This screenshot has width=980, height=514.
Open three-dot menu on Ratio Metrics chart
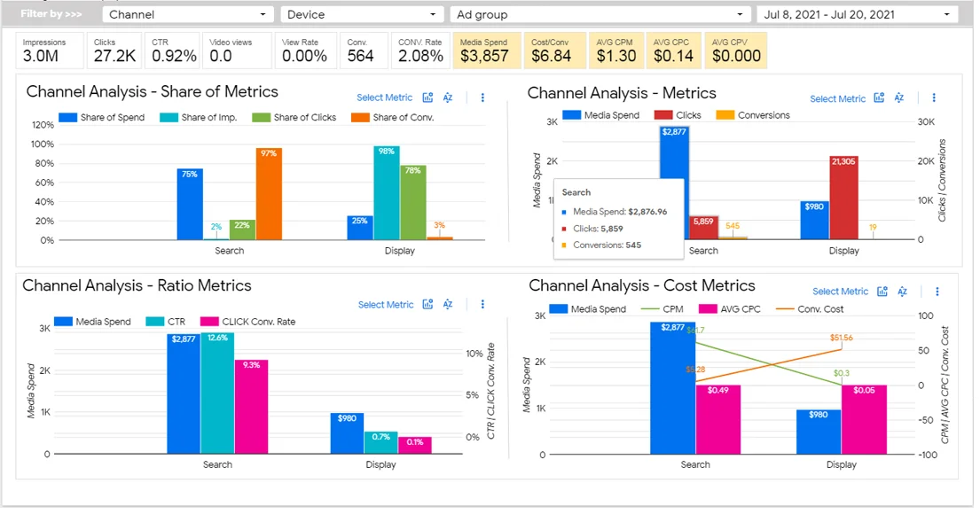click(x=482, y=305)
